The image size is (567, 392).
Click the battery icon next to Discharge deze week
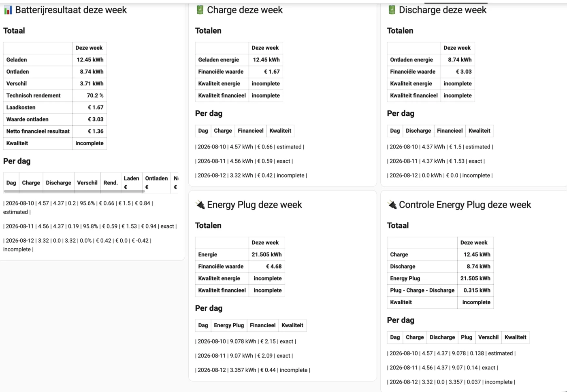coord(392,10)
